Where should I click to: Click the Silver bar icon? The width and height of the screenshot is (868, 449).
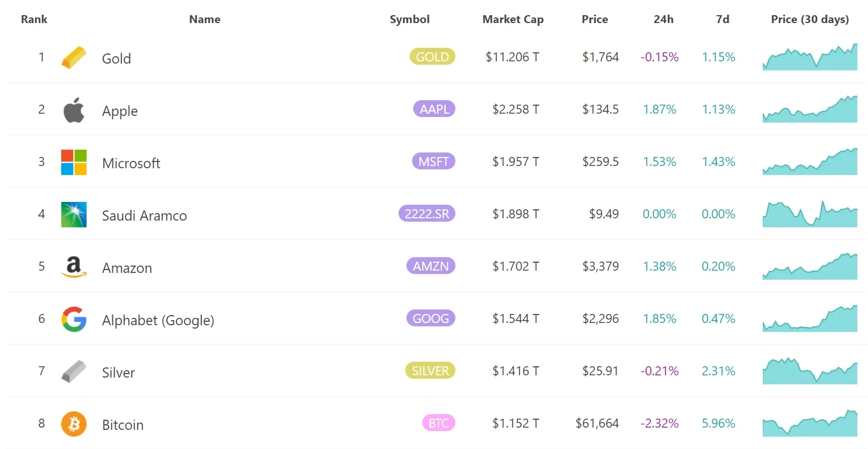(74, 371)
